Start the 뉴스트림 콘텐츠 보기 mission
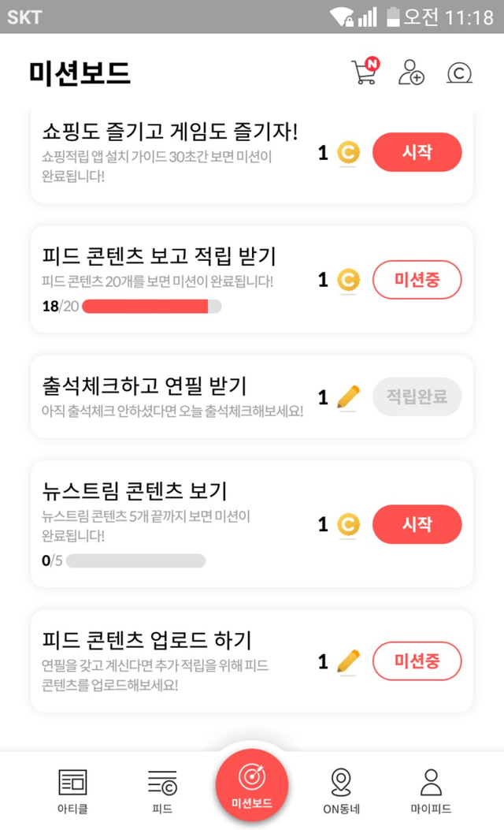The width and height of the screenshot is (504, 830). [417, 524]
